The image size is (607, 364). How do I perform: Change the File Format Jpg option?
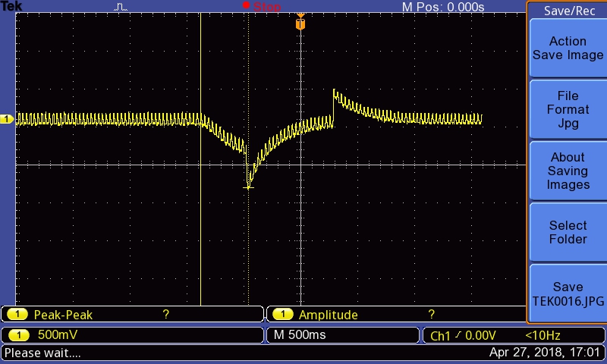tap(568, 109)
